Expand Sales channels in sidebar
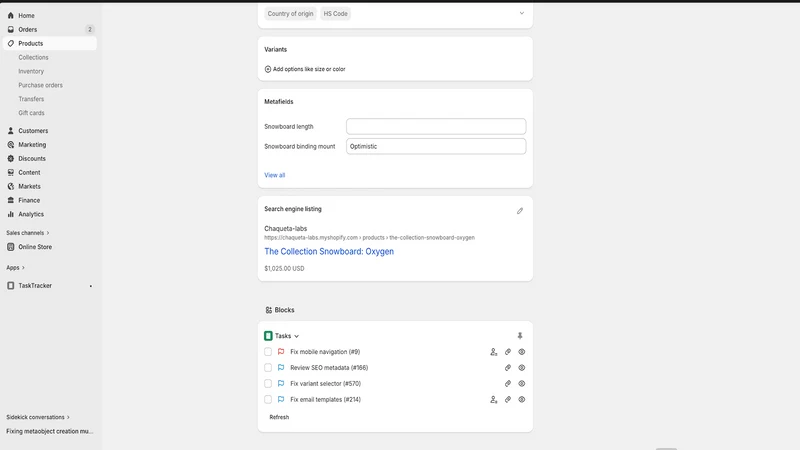Viewport: 800px width, 450px height. pos(28,233)
